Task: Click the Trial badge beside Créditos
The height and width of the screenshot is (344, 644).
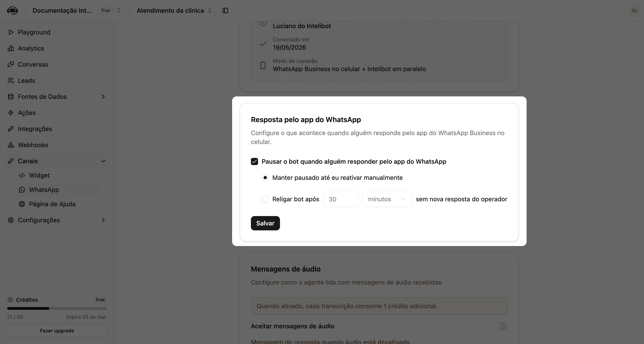Action: point(100,300)
